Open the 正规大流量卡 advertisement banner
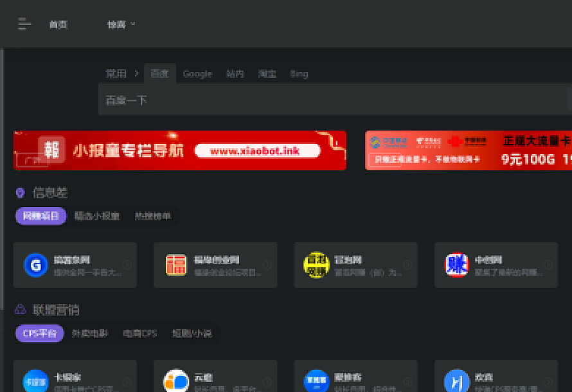The width and height of the screenshot is (572, 392). pyautogui.click(x=469, y=150)
